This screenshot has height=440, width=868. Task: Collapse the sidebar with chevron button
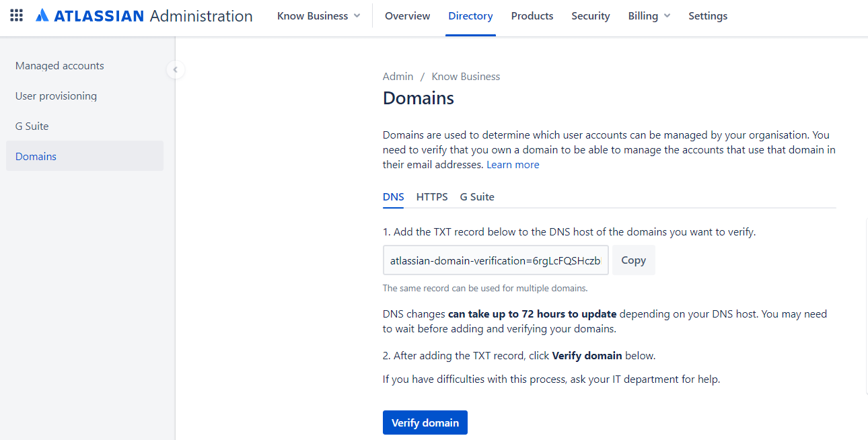pyautogui.click(x=175, y=69)
